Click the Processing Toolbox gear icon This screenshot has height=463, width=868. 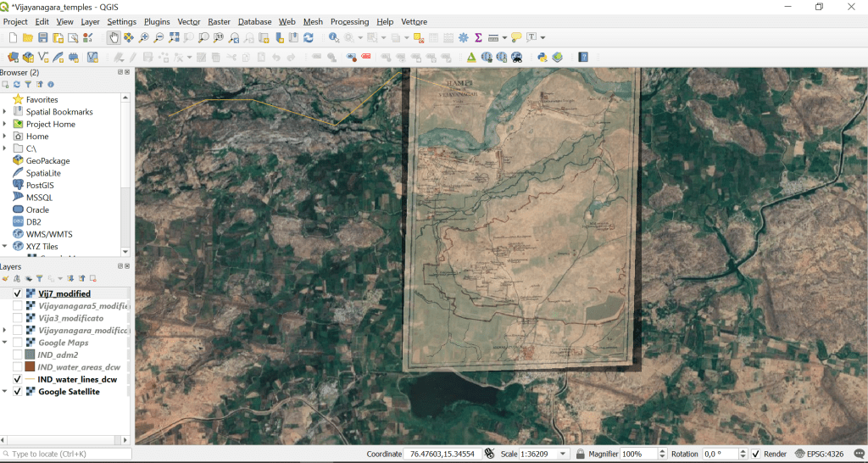[x=463, y=37]
